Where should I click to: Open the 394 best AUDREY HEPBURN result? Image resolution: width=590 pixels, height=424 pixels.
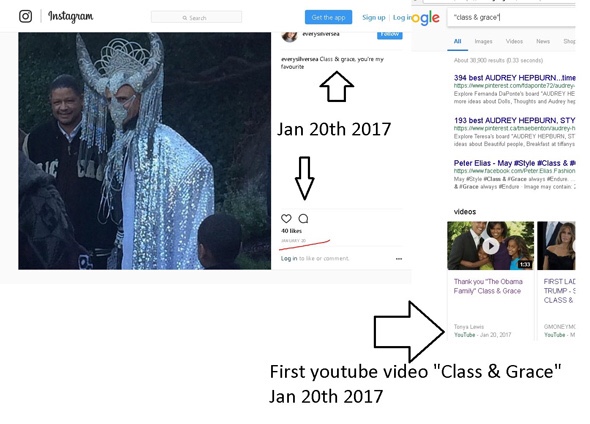514,78
